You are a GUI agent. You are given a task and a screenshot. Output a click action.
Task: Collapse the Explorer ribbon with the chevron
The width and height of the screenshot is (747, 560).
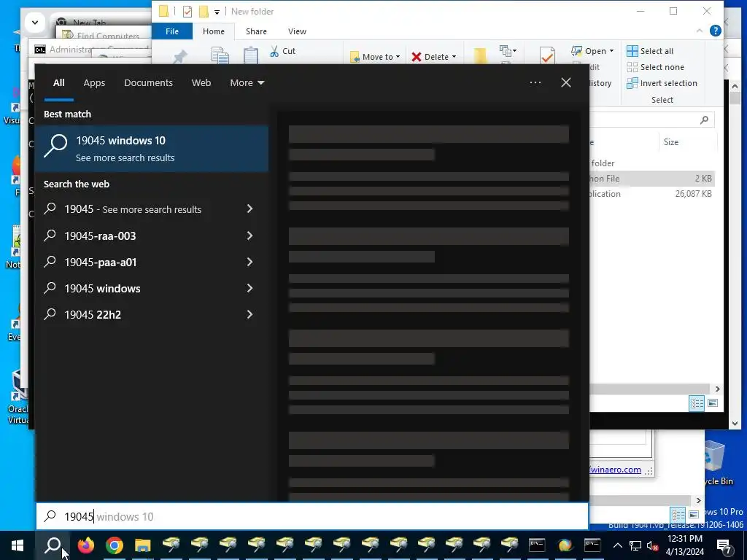[700, 31]
